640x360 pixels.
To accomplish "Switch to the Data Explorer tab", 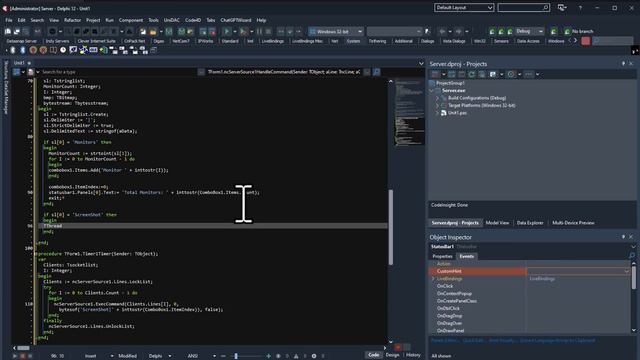I will pyautogui.click(x=530, y=222).
